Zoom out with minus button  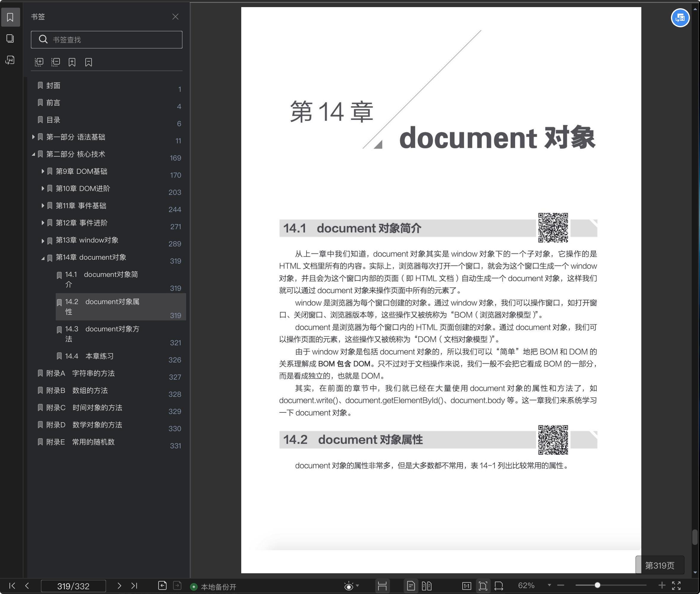pyautogui.click(x=561, y=586)
